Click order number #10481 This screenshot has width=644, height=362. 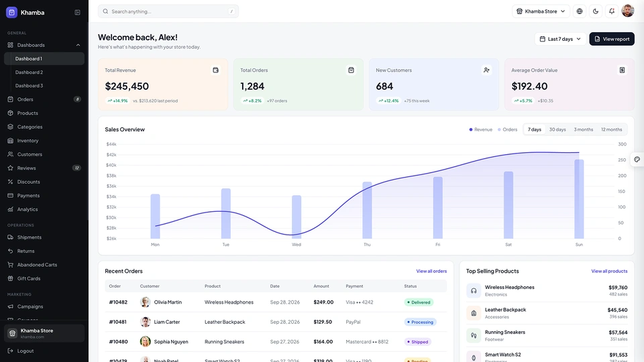click(x=118, y=322)
